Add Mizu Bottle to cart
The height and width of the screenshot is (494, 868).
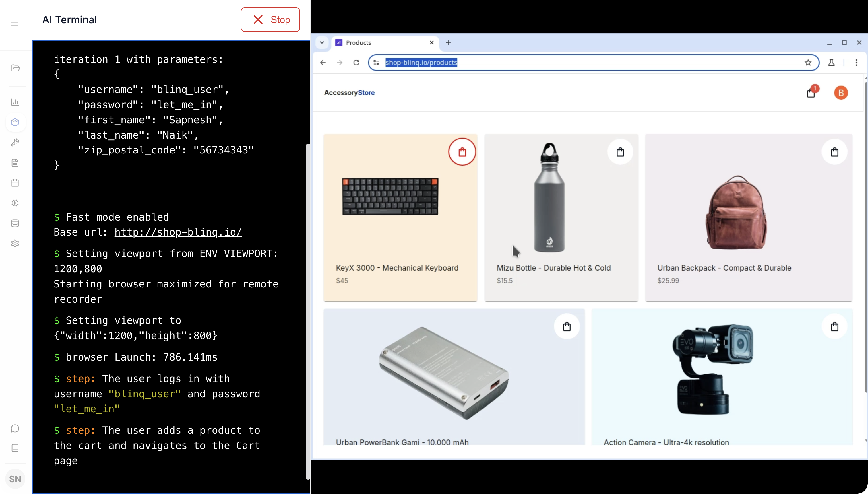(x=620, y=152)
